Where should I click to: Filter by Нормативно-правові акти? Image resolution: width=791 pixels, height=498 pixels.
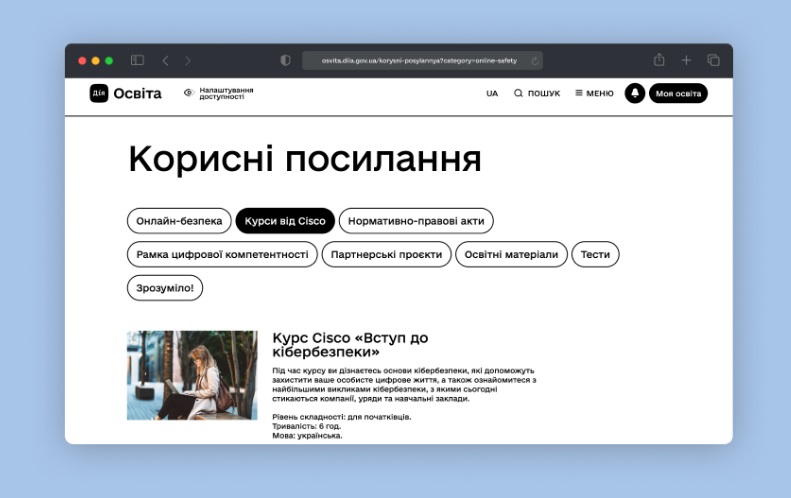416,221
